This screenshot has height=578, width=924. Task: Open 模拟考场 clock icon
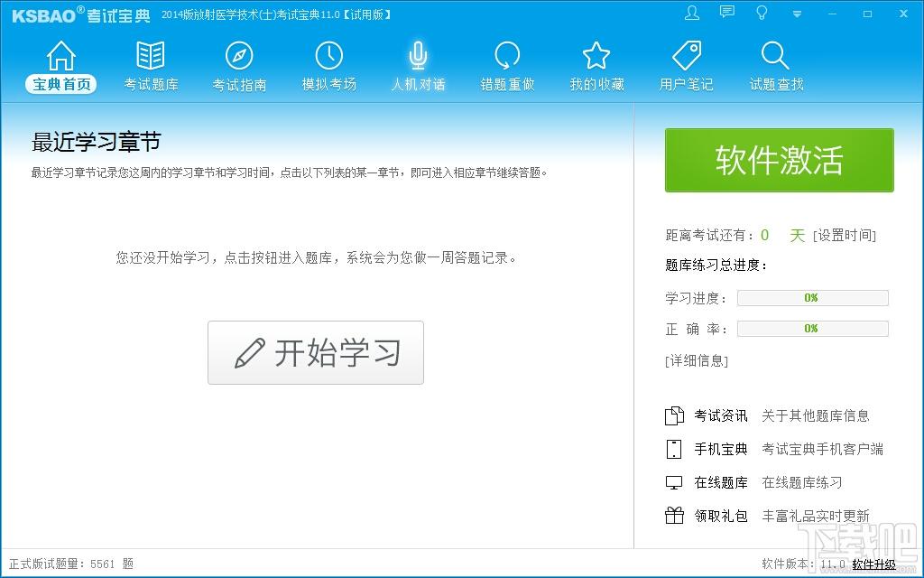point(328,56)
